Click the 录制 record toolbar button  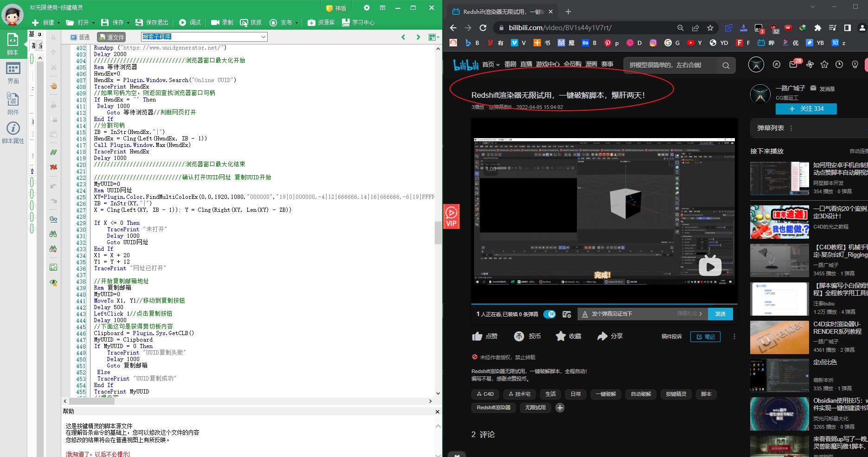(222, 22)
